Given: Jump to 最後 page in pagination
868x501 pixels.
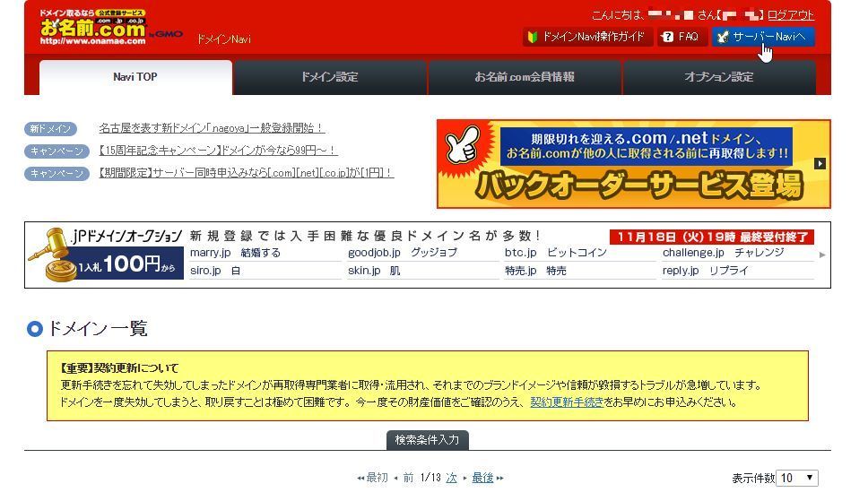Looking at the screenshot, I should click(x=482, y=478).
